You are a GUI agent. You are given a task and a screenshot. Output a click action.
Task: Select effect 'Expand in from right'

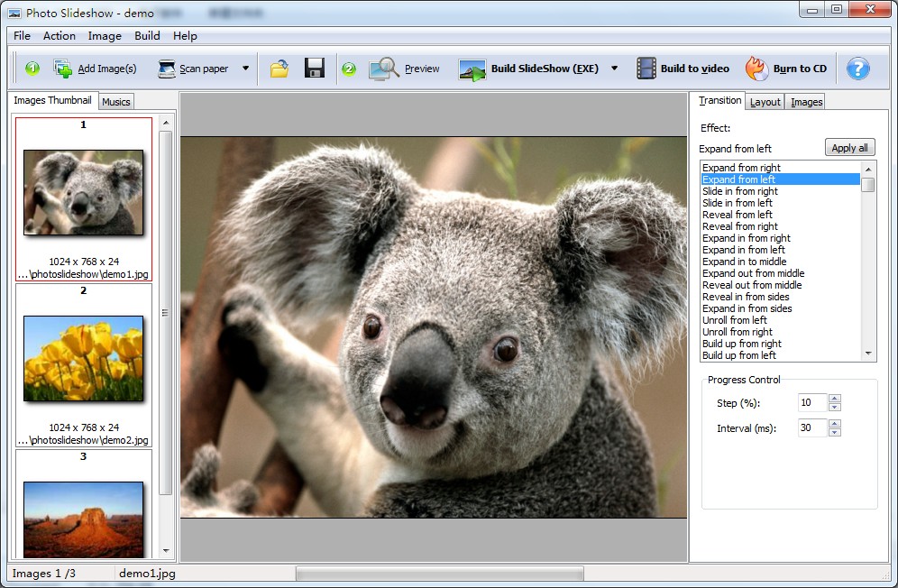click(x=780, y=238)
